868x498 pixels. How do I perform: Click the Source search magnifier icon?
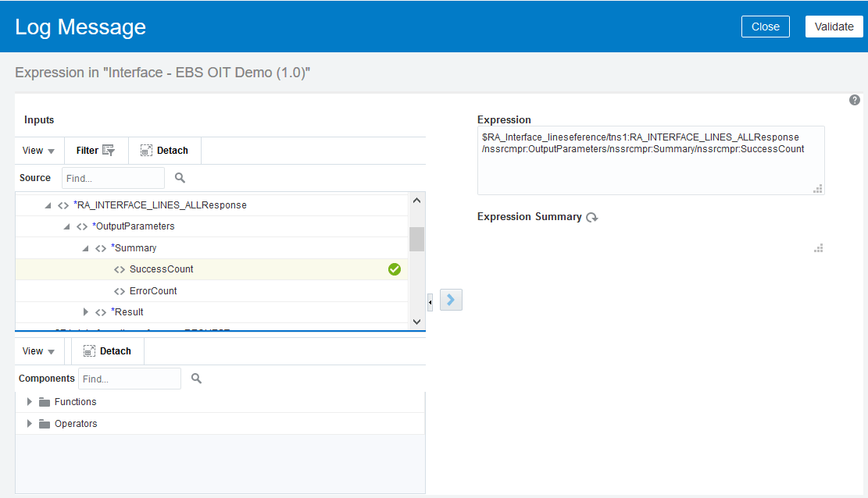[180, 178]
